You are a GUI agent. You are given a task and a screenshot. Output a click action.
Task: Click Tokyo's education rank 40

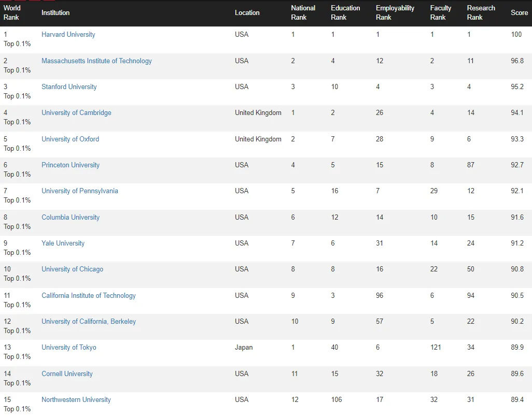[x=334, y=348]
